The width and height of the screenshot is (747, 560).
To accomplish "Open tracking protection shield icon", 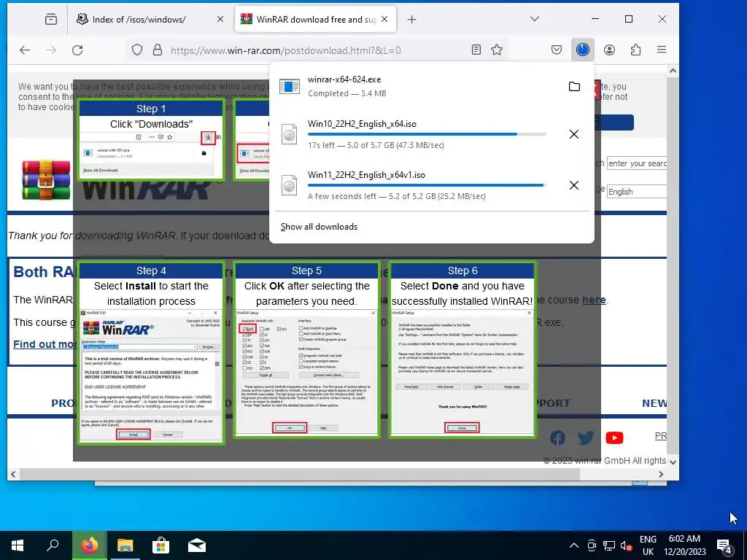I will [136, 50].
